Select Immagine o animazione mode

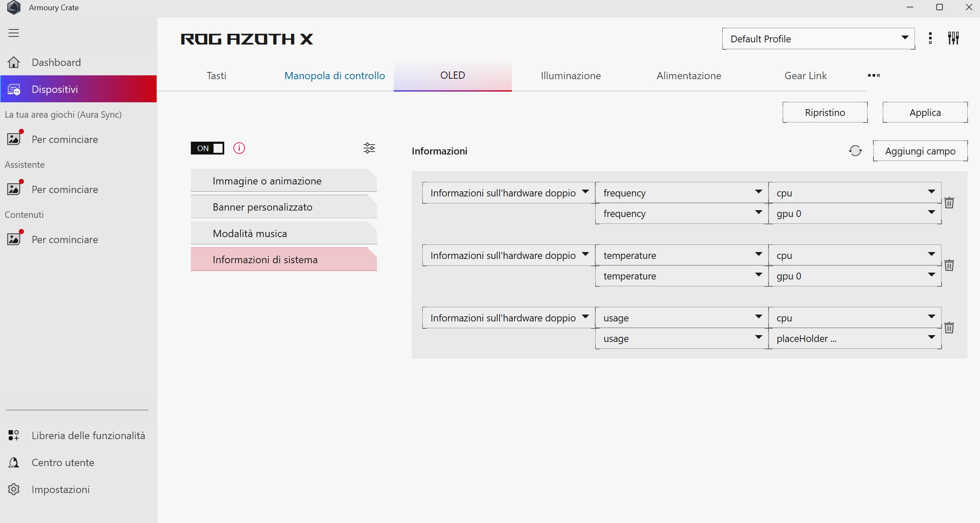(x=284, y=181)
